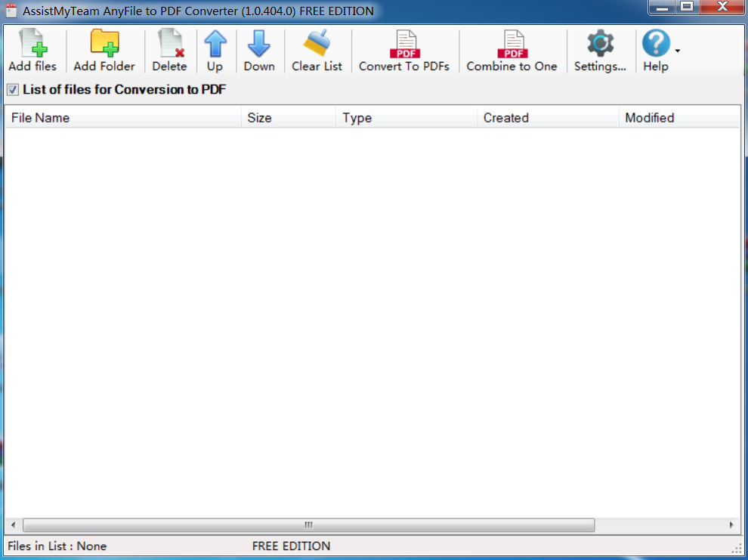Click 'FREE EDITION' status bar text
The width and height of the screenshot is (748, 560).
click(291, 546)
